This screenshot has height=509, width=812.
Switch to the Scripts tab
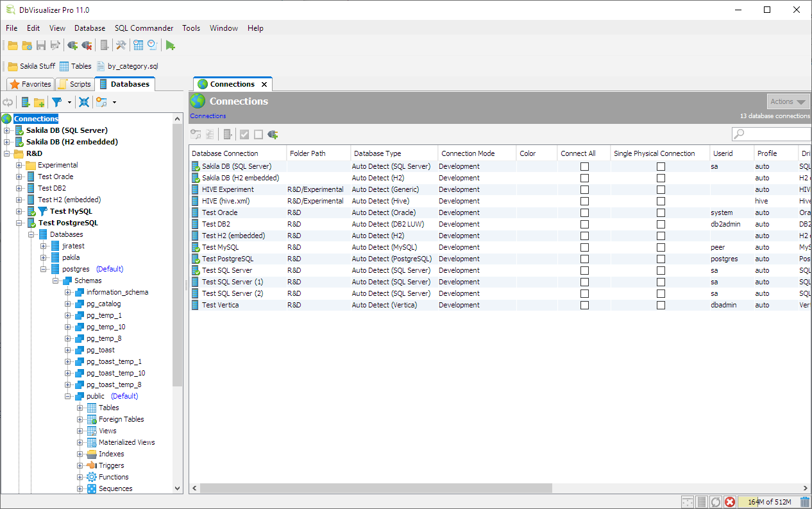point(74,83)
